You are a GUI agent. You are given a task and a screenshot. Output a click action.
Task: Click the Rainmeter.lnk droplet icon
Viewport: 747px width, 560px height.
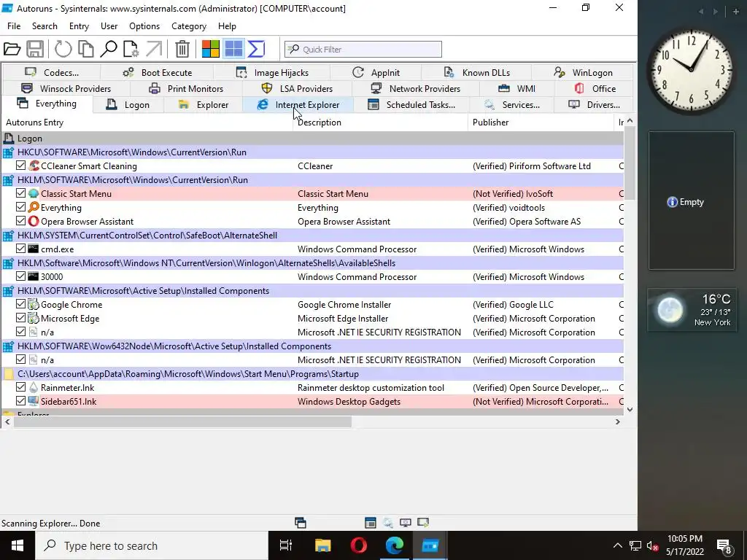[x=34, y=388]
